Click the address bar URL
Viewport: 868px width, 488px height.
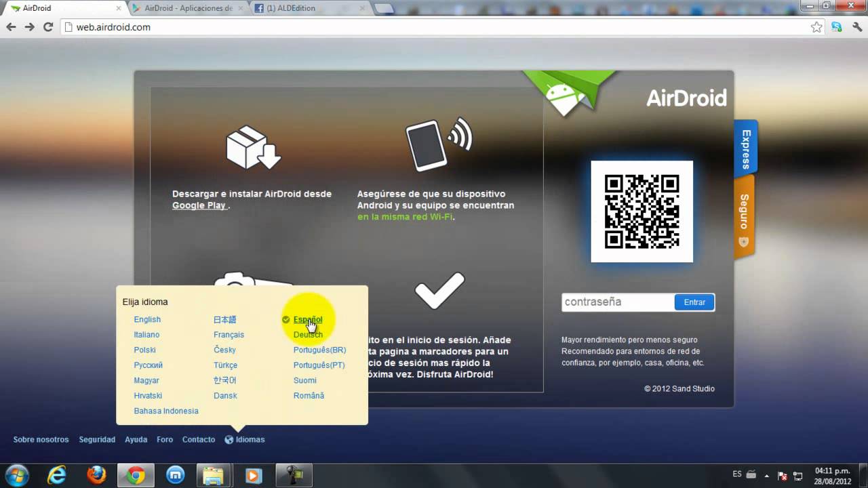113,27
